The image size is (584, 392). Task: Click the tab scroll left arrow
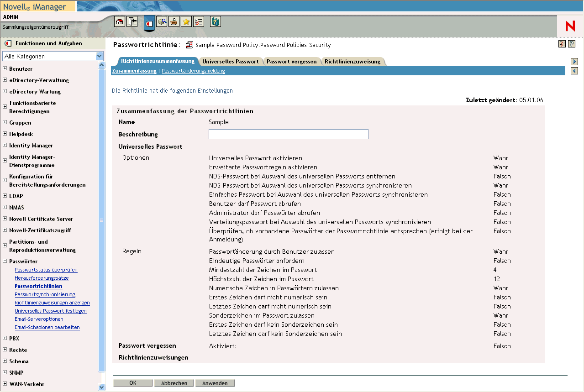(574, 71)
